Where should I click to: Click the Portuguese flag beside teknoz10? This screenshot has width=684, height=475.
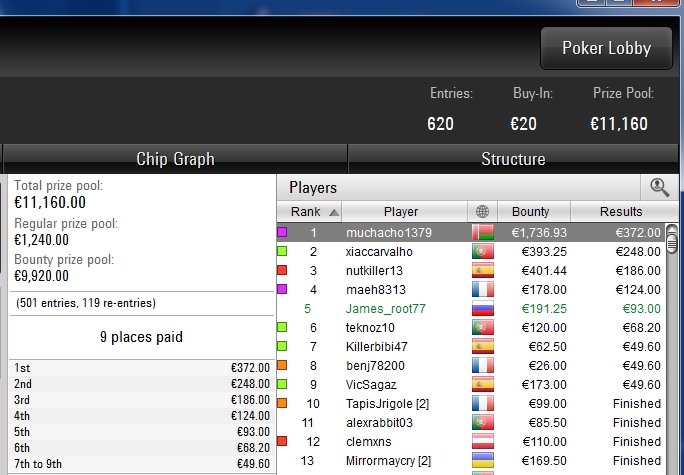click(x=483, y=328)
